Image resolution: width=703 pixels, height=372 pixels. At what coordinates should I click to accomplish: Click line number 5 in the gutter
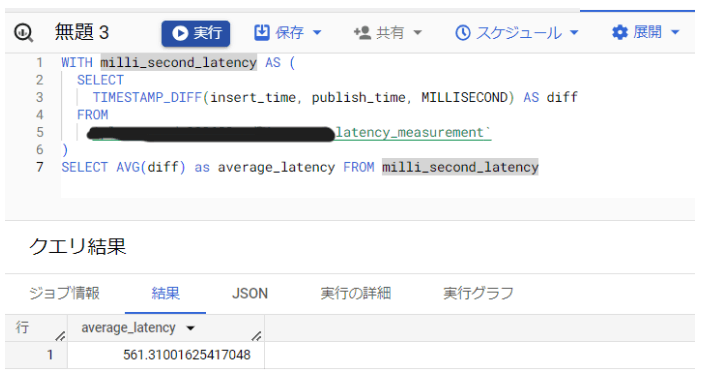pos(40,132)
